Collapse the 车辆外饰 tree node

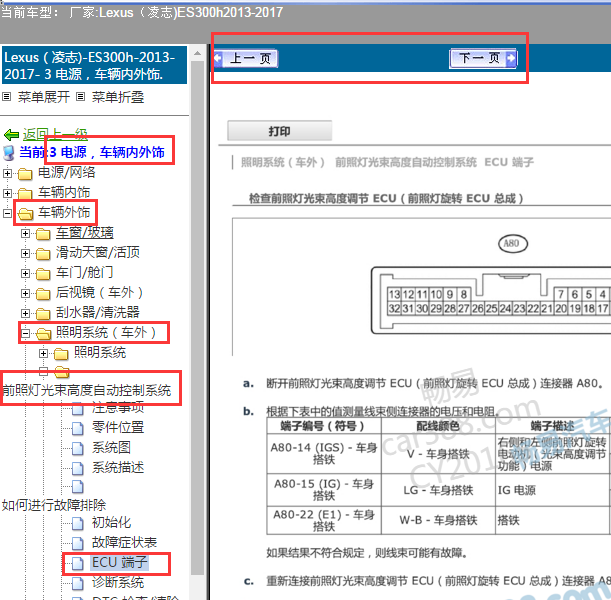7,213
